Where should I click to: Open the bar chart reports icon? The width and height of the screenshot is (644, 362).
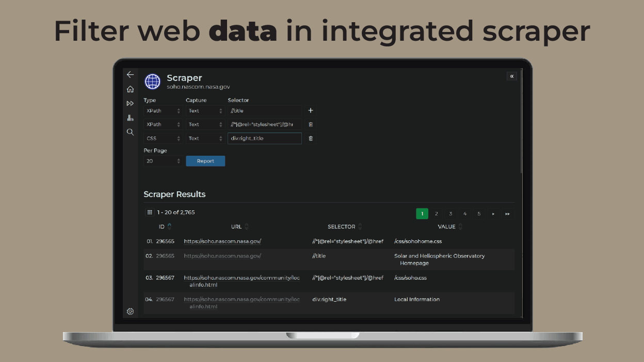[130, 118]
